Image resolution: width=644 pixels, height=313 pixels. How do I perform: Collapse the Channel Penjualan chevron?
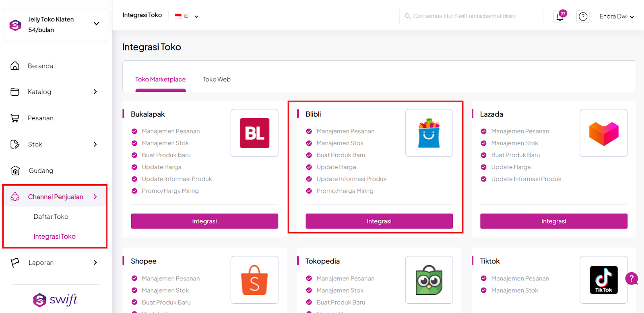click(95, 197)
